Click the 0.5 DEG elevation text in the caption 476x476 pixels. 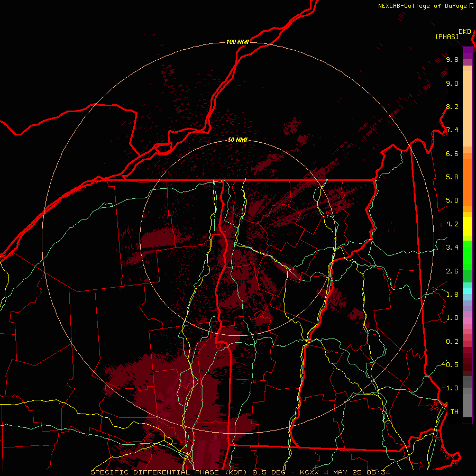[x=269, y=472]
